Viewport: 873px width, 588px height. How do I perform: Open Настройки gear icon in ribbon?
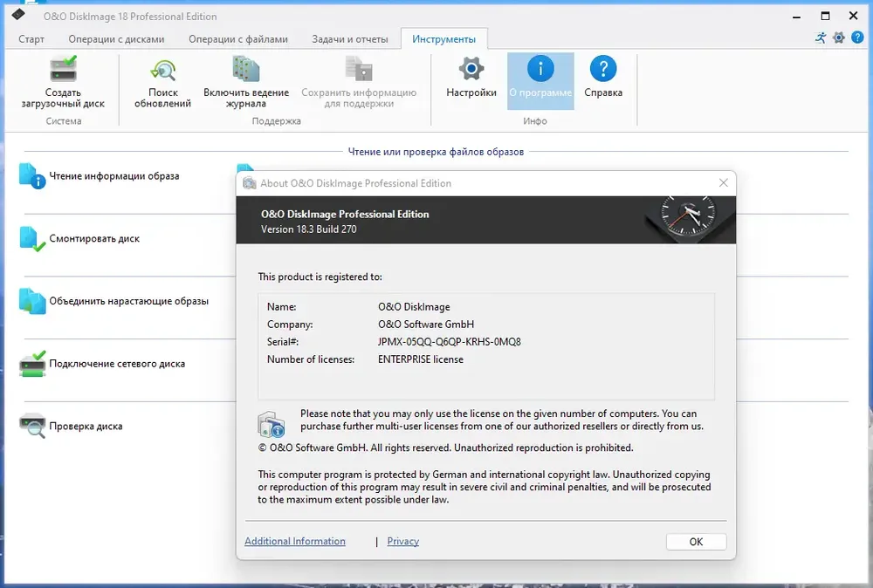coord(471,69)
